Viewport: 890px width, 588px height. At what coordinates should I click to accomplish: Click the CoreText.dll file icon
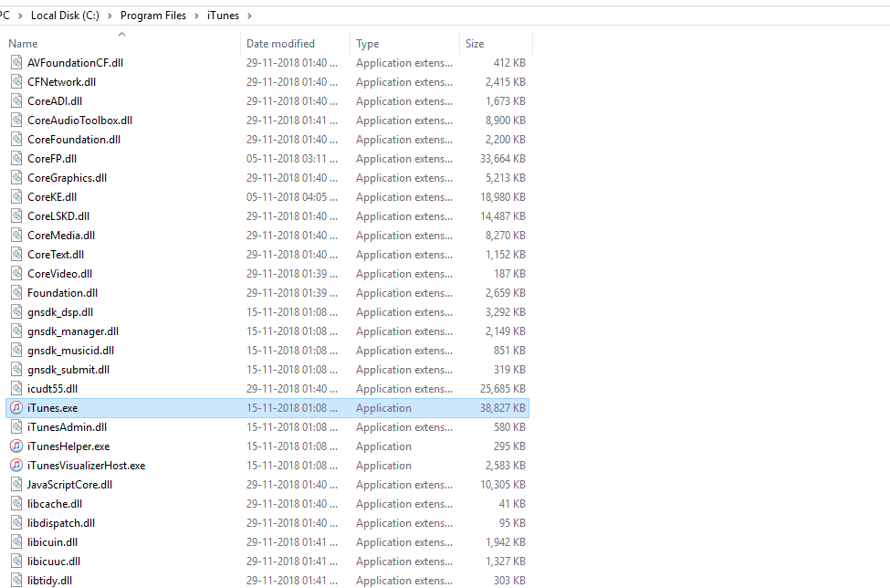coord(16,254)
